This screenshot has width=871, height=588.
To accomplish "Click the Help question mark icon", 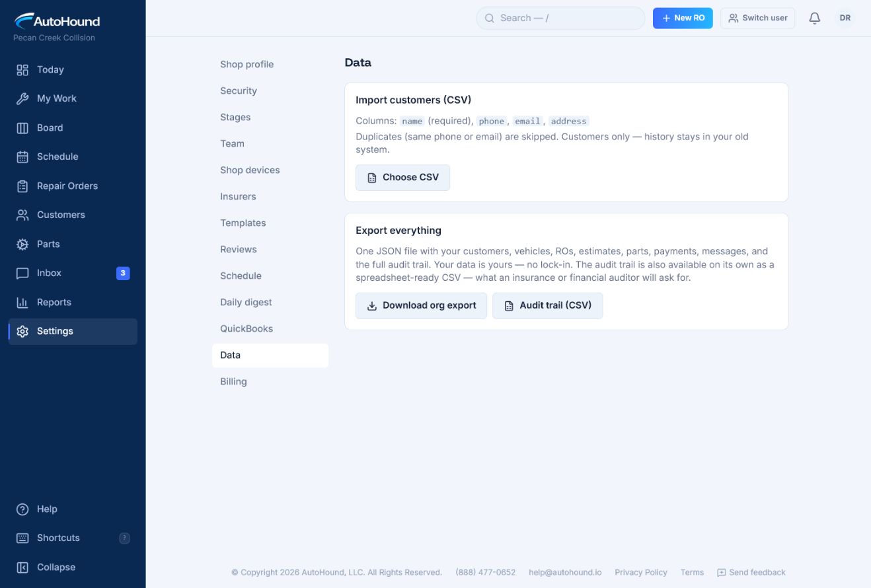I will click(22, 509).
